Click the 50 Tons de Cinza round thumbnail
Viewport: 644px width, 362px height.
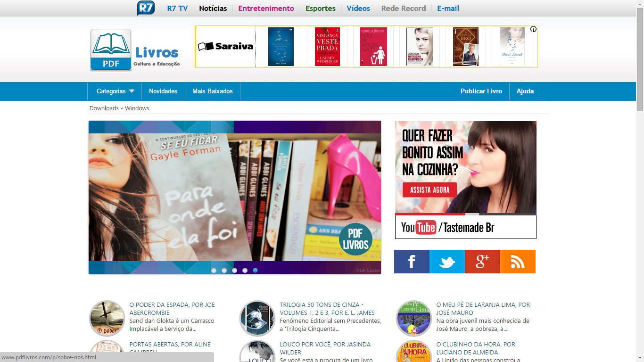point(257,318)
